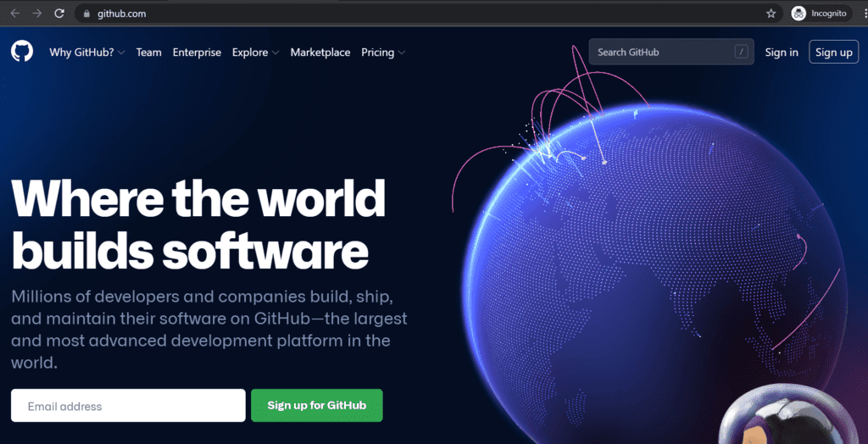Open the Team page link

tap(149, 53)
